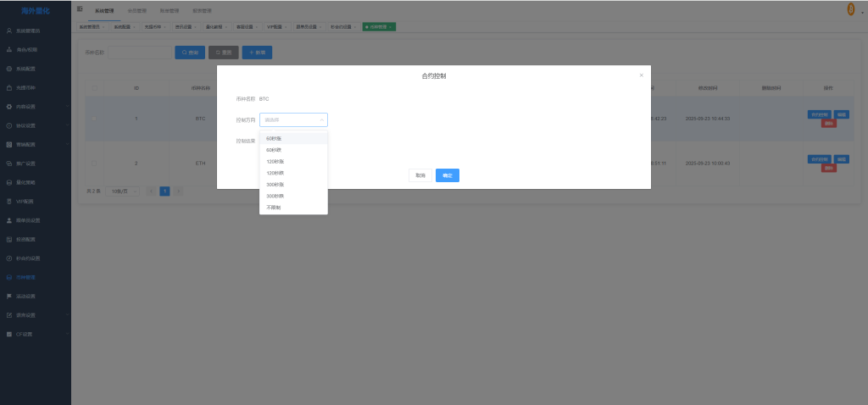Click the 取消 cancel button
This screenshot has height=405, width=868.
pyautogui.click(x=420, y=175)
